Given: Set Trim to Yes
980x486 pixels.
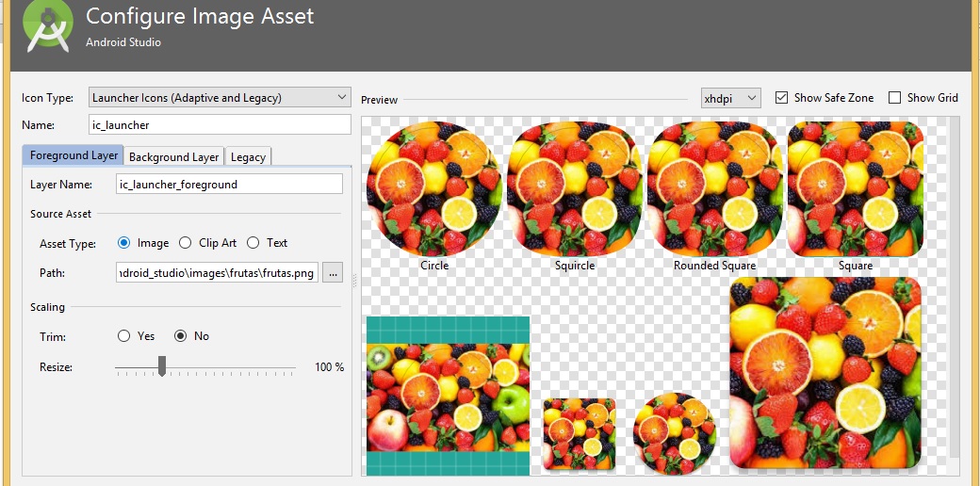Looking at the screenshot, I should coord(124,336).
